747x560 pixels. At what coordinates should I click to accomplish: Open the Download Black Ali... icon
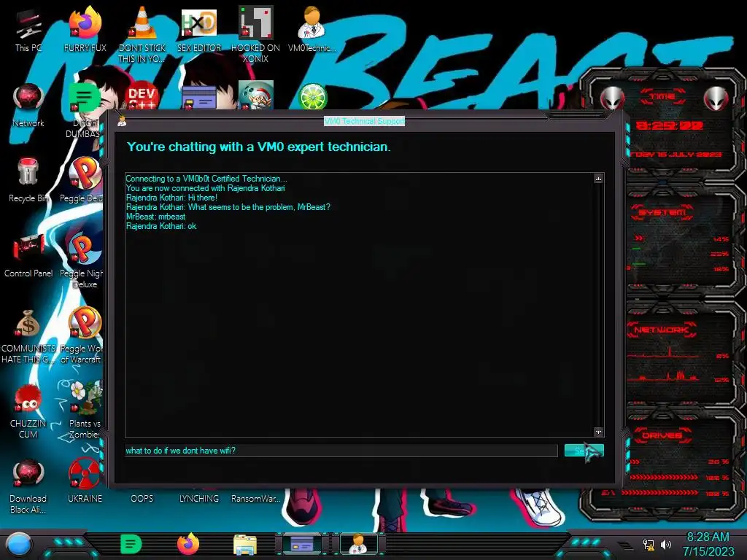(28, 486)
